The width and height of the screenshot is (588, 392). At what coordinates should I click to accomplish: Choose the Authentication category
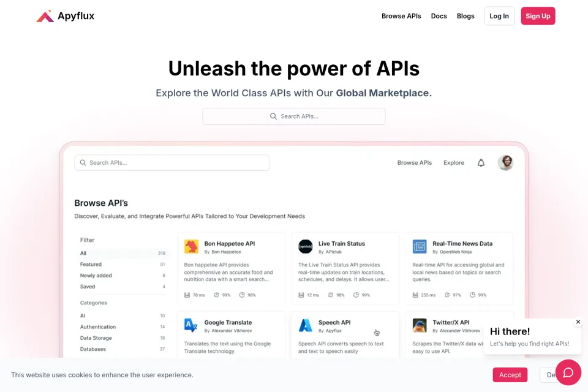tap(123, 327)
